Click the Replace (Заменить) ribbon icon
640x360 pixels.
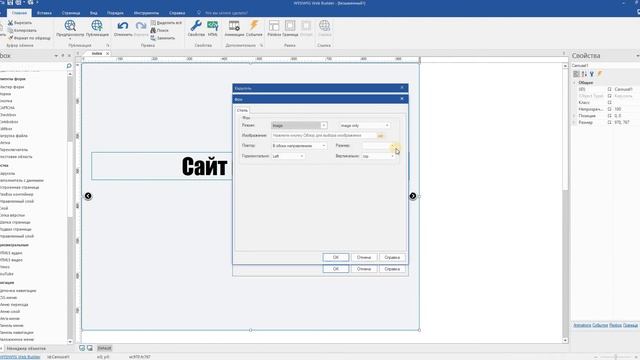(x=153, y=38)
